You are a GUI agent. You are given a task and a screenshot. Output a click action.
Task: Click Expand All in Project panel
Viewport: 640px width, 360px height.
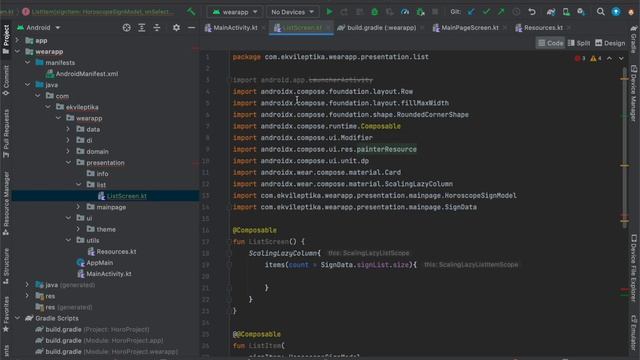tap(142, 28)
